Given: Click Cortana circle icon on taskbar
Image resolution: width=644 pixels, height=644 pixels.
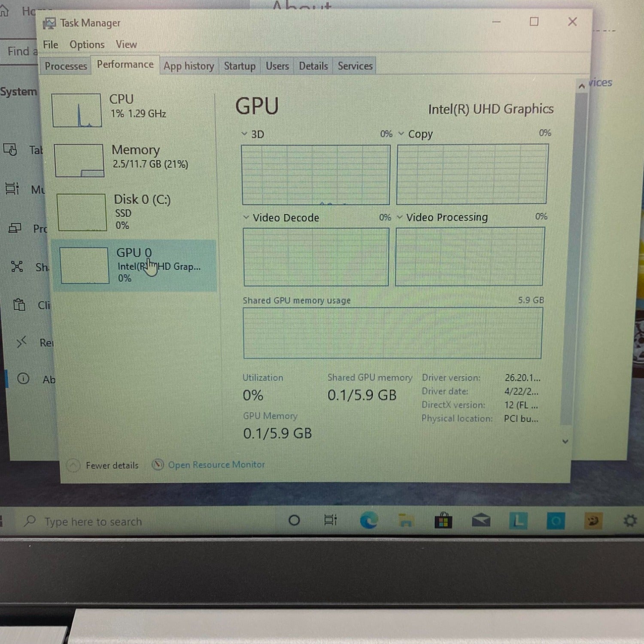Looking at the screenshot, I should click(294, 521).
